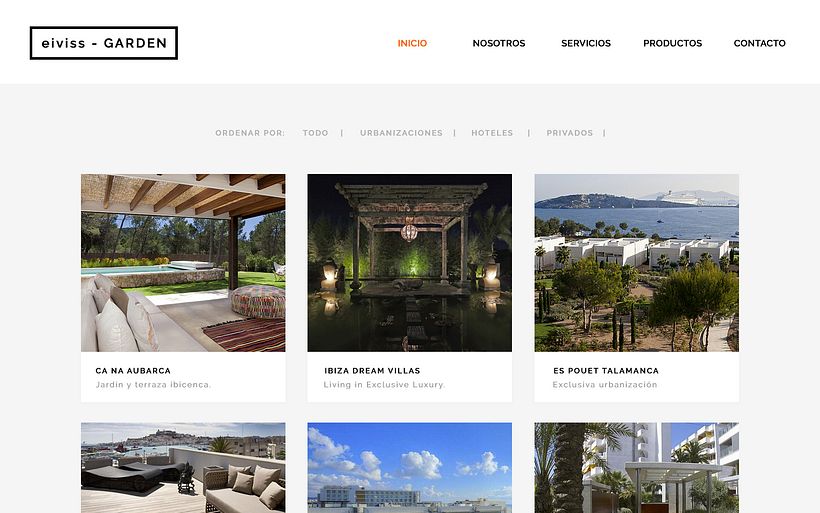Filter projects by TODO
Viewport: 820px width, 513px height.
pos(315,133)
